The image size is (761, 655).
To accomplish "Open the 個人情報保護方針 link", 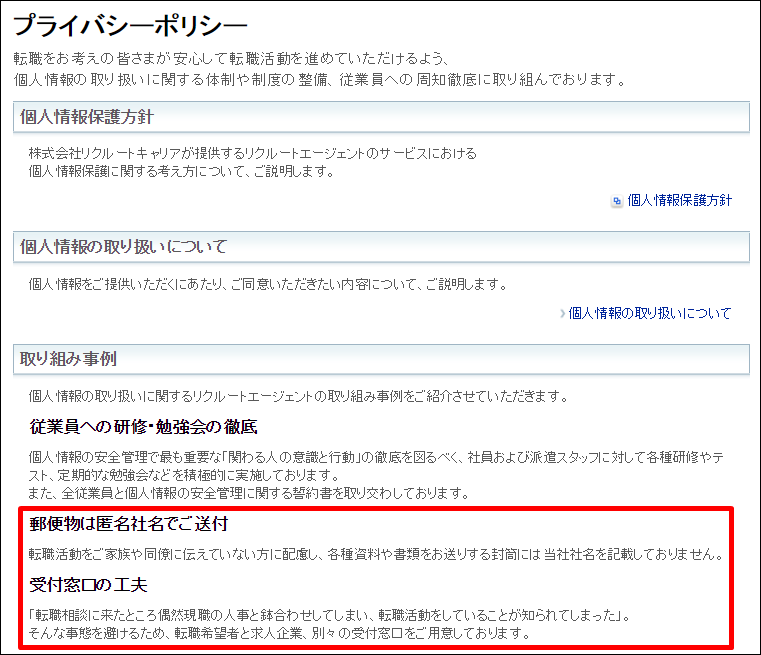I will point(679,201).
